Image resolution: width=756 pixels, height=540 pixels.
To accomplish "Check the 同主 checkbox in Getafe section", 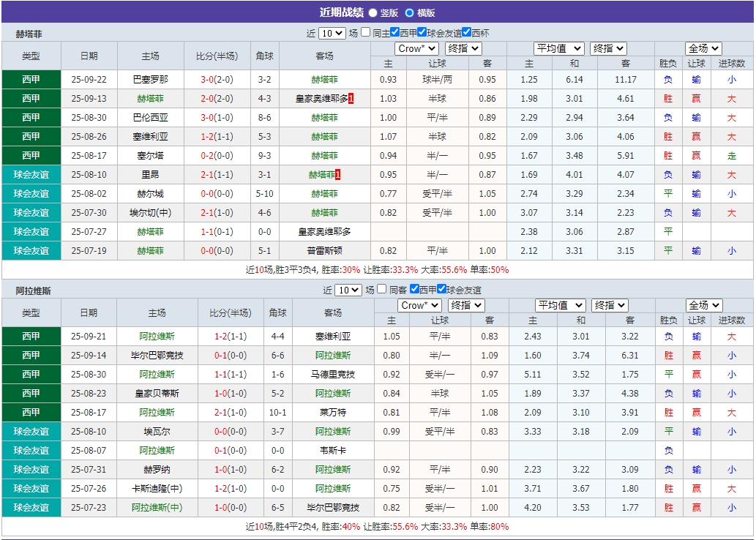I will 367,31.
